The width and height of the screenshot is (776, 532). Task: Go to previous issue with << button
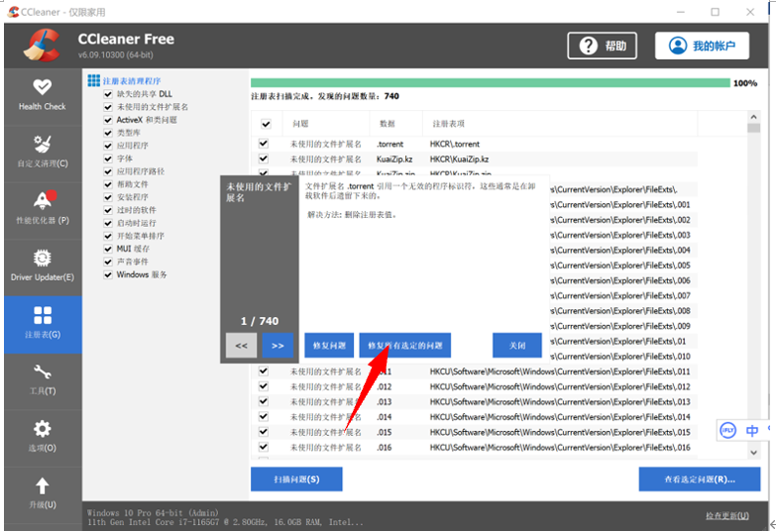point(241,346)
